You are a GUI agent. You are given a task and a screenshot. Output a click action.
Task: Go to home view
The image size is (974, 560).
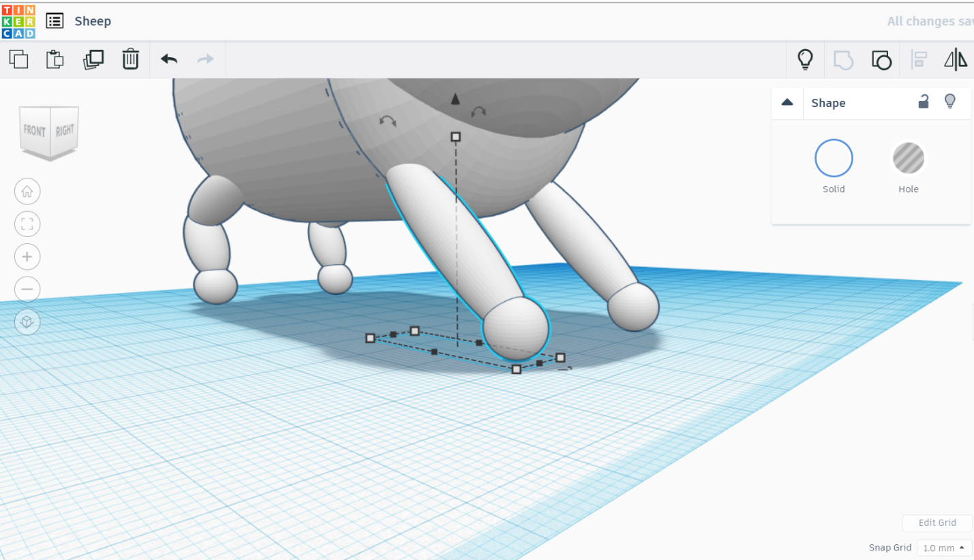[x=27, y=191]
